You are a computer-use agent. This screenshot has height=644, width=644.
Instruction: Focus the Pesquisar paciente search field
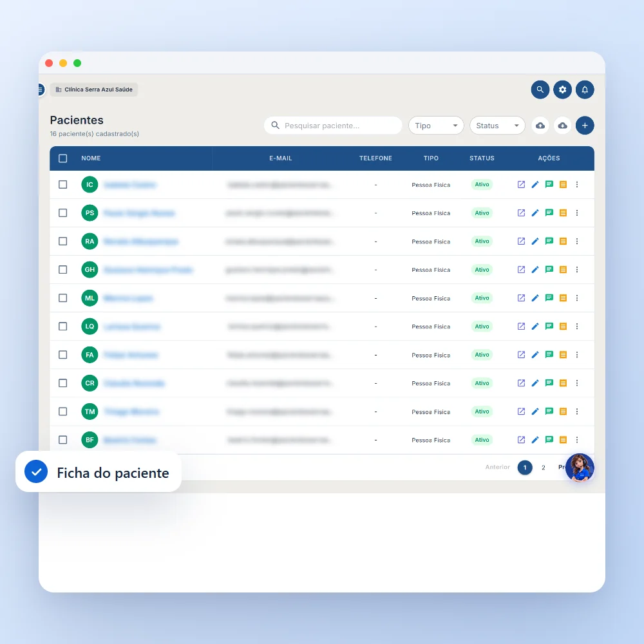333,126
